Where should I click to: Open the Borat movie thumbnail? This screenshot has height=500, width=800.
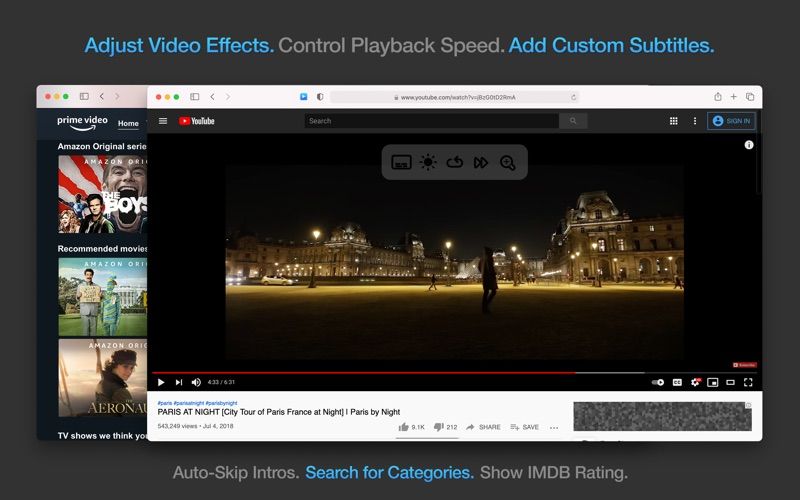pyautogui.click(x=103, y=296)
